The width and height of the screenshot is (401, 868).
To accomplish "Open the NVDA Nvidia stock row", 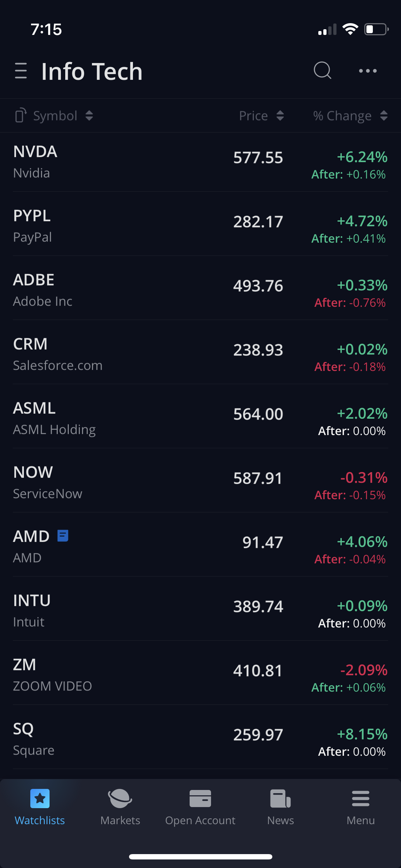I will [107, 162].
